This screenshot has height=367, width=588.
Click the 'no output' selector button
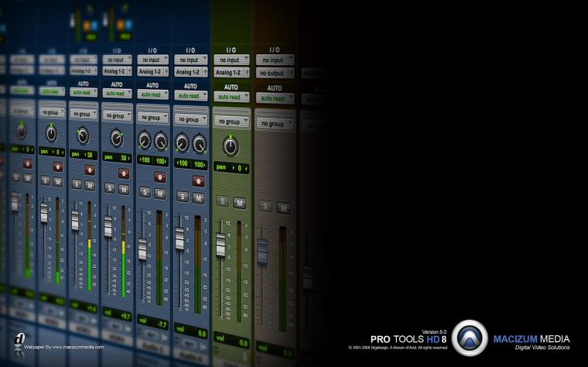275,74
